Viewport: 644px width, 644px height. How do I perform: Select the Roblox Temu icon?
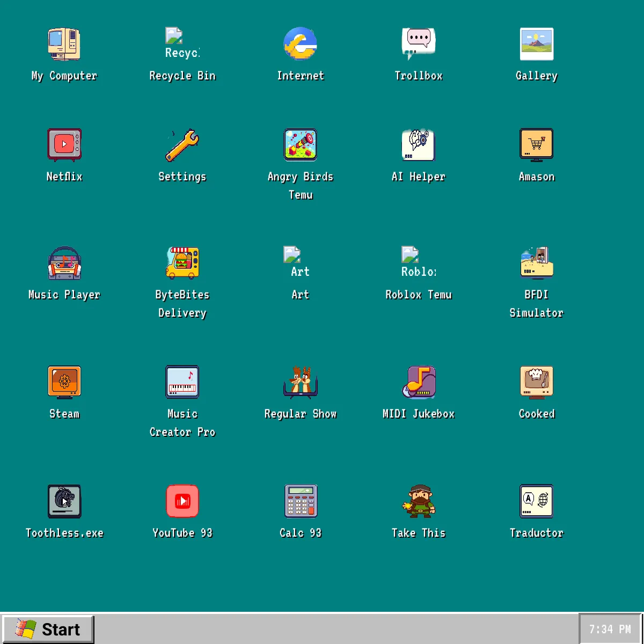(419, 263)
